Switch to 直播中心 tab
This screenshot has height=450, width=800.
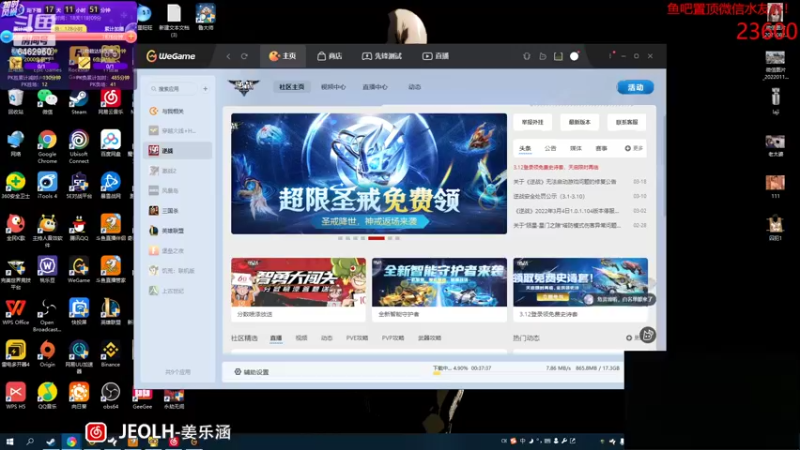(375, 87)
